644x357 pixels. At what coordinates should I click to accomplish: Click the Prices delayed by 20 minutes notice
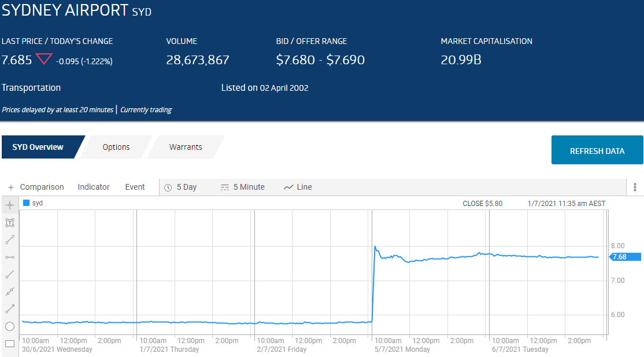[57, 110]
